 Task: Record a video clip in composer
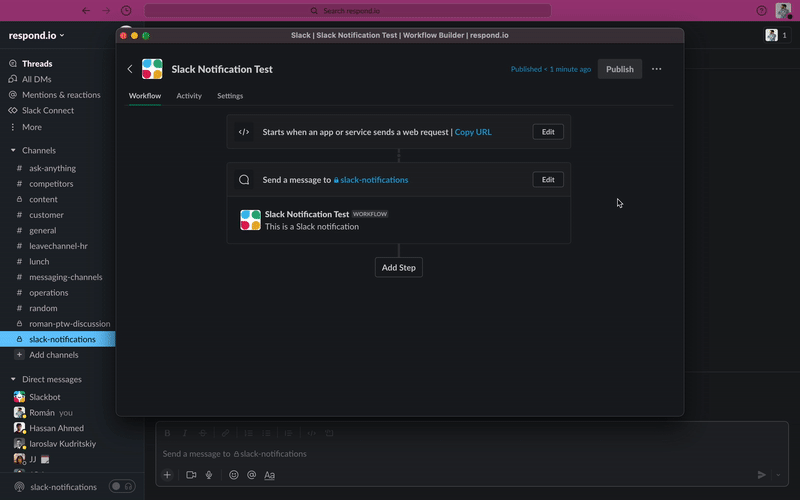coord(191,475)
